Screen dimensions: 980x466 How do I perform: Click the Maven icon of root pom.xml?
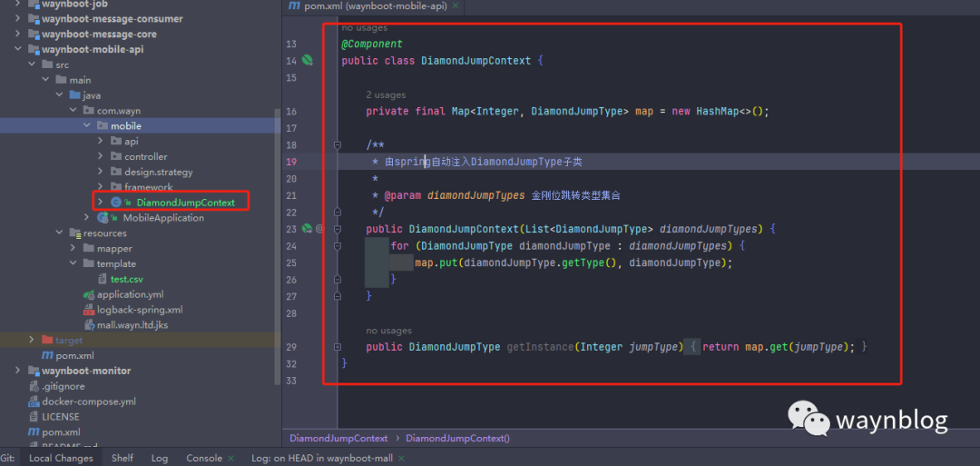tap(34, 432)
